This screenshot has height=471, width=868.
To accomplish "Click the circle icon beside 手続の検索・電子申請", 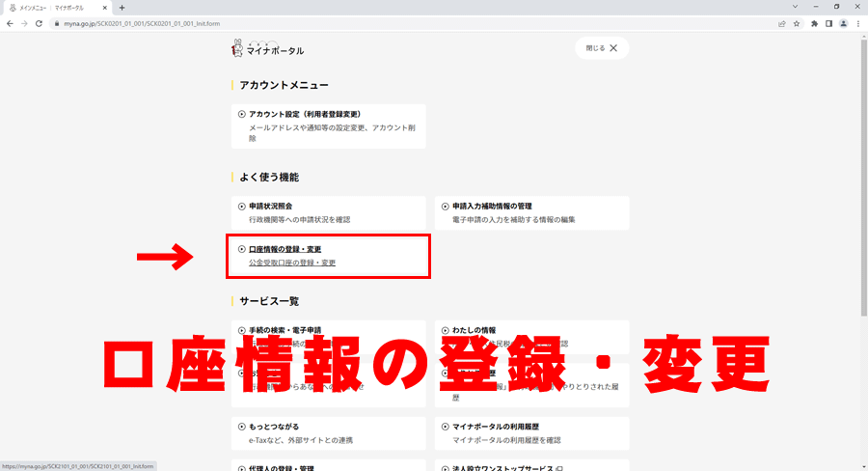I will [x=242, y=330].
